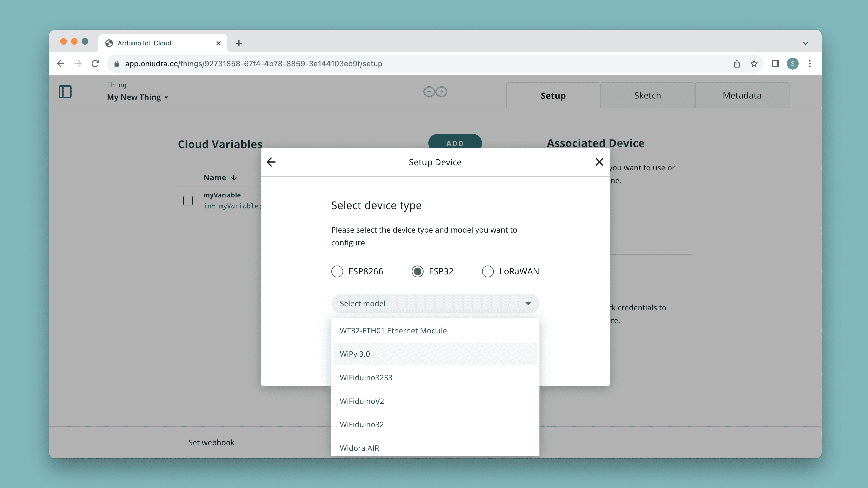The width and height of the screenshot is (868, 488).
Task: Click the back arrow in Setup Device dialog
Action: point(271,162)
